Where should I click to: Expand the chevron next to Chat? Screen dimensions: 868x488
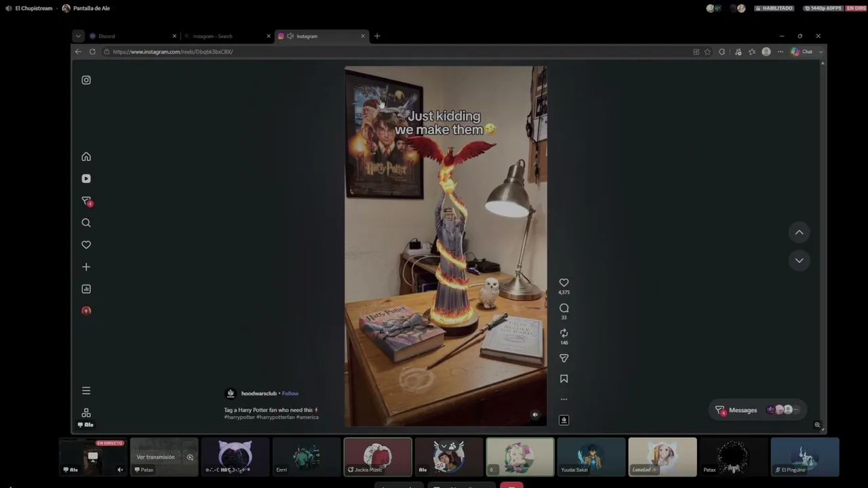tap(821, 52)
